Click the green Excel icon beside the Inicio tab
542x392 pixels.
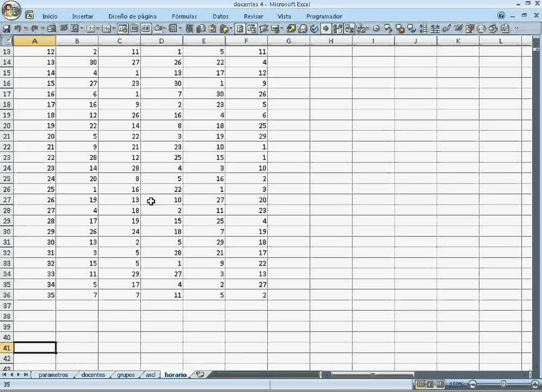pos(29,15)
